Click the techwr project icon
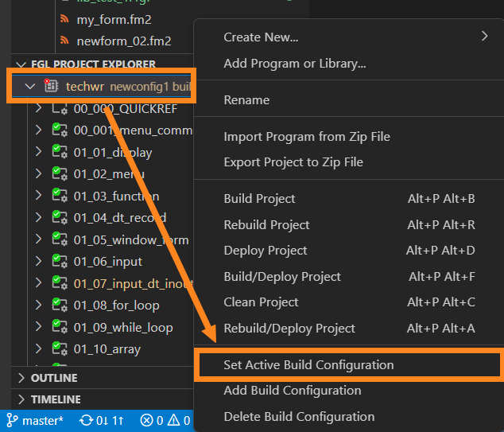504x432 pixels. 52,86
